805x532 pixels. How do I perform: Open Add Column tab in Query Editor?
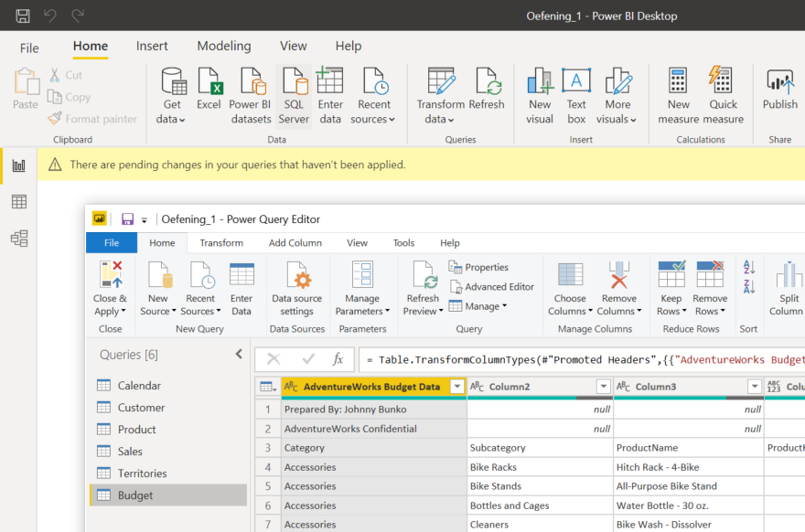pos(295,243)
